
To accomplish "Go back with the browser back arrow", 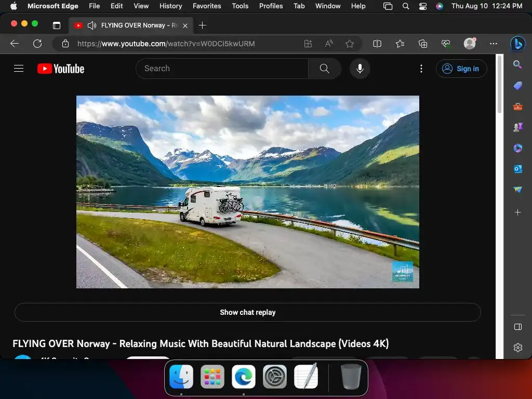I will pos(15,44).
